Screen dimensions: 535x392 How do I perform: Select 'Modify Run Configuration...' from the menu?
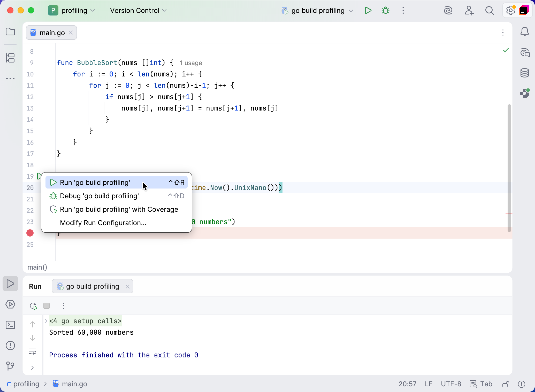click(x=103, y=223)
